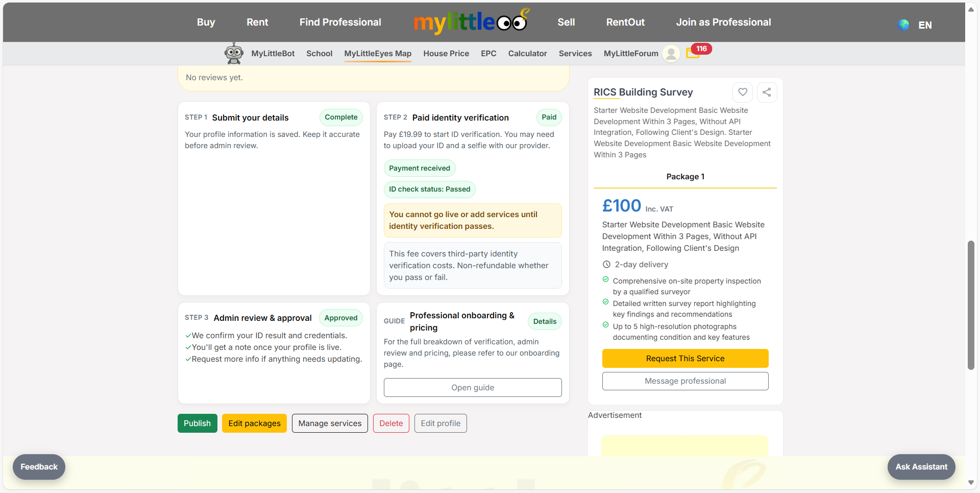
Task: Click the mylittle logo
Action: tap(471, 21)
